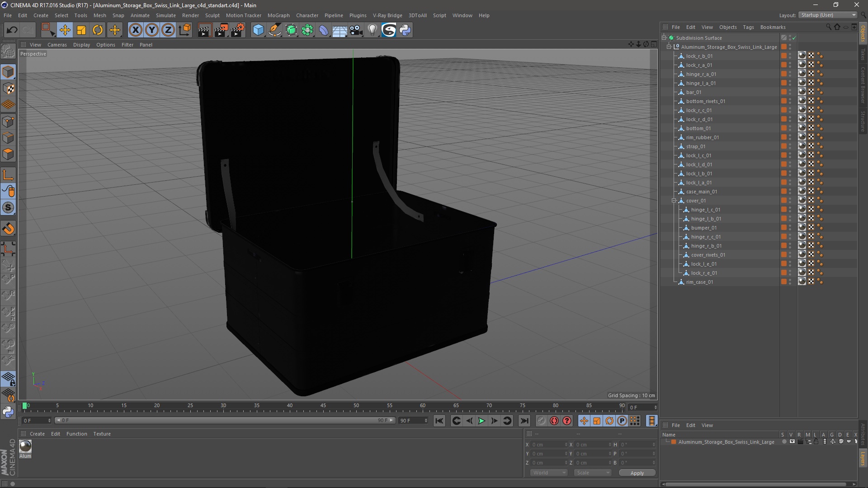This screenshot has height=488, width=868.
Task: Enable Edges mode
Action: point(8,138)
